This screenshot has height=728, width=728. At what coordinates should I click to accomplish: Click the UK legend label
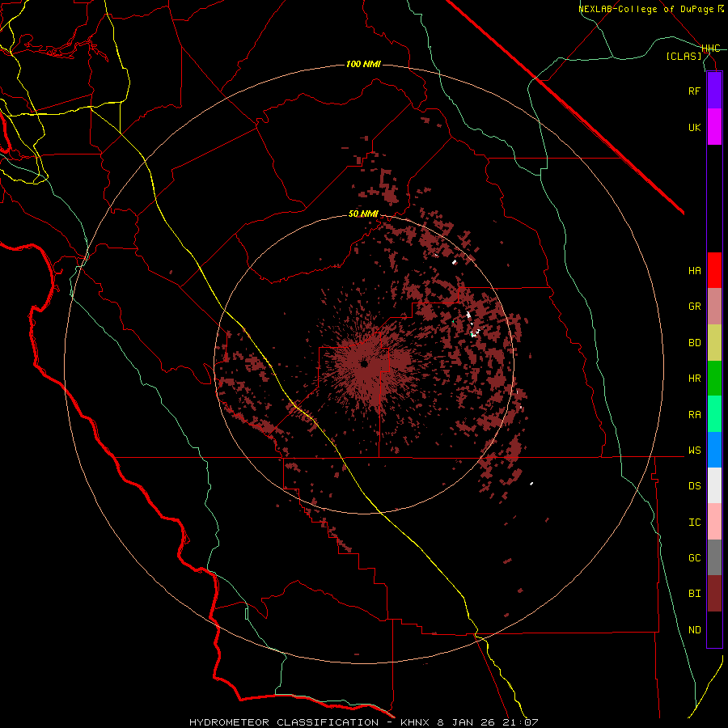point(694,127)
